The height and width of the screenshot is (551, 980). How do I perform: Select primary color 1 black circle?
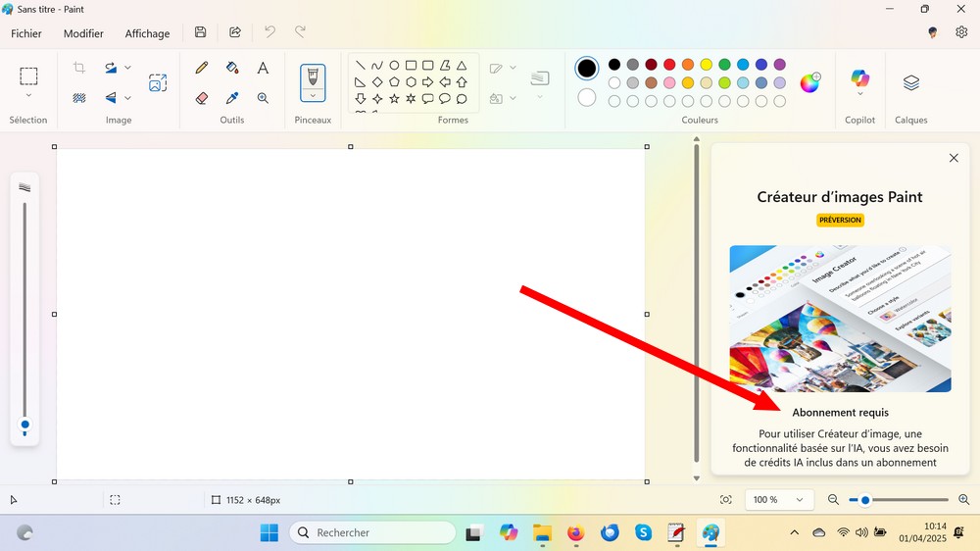pos(586,69)
